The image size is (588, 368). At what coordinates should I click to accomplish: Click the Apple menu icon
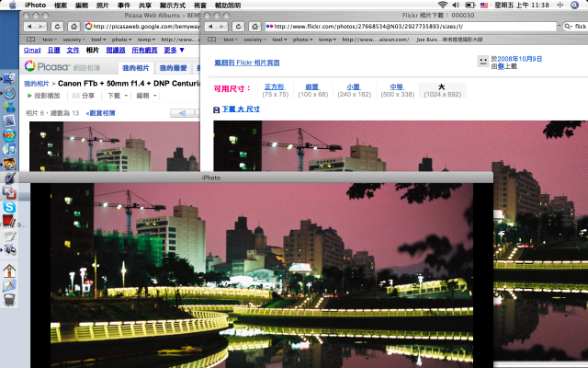click(x=12, y=5)
